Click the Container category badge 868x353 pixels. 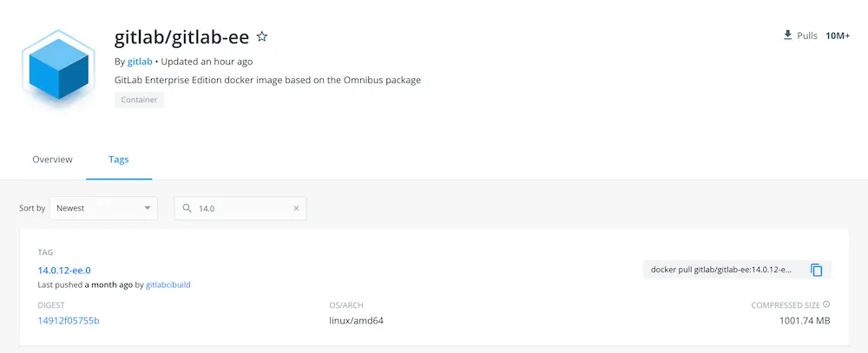(x=139, y=100)
